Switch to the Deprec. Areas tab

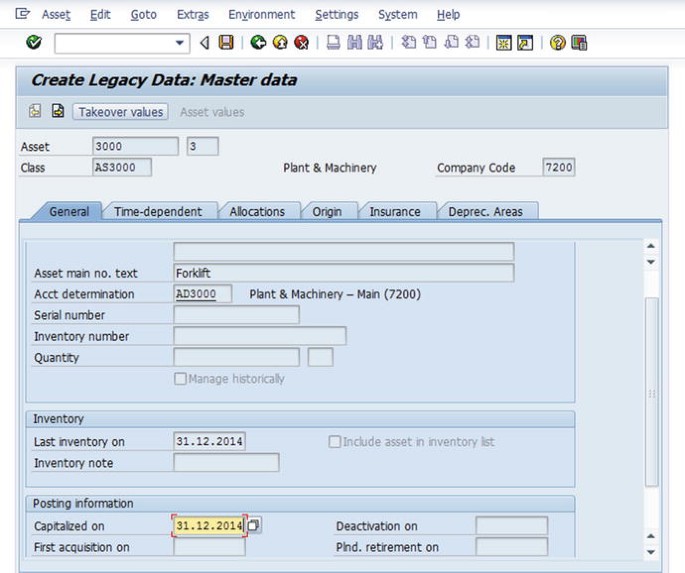[x=492, y=211]
